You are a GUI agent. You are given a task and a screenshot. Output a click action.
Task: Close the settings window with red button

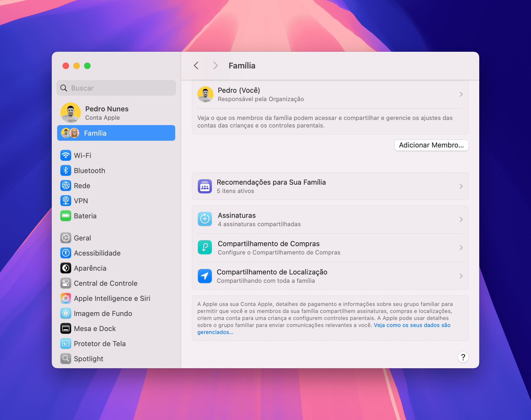[x=66, y=66]
